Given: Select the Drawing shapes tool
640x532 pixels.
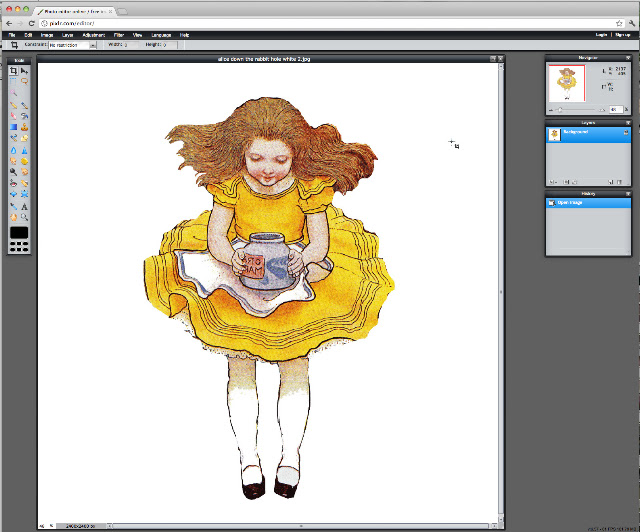Looking at the screenshot, I should (x=24, y=138).
